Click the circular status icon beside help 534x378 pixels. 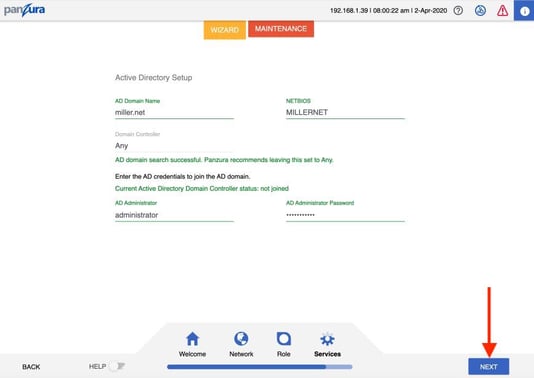480,11
